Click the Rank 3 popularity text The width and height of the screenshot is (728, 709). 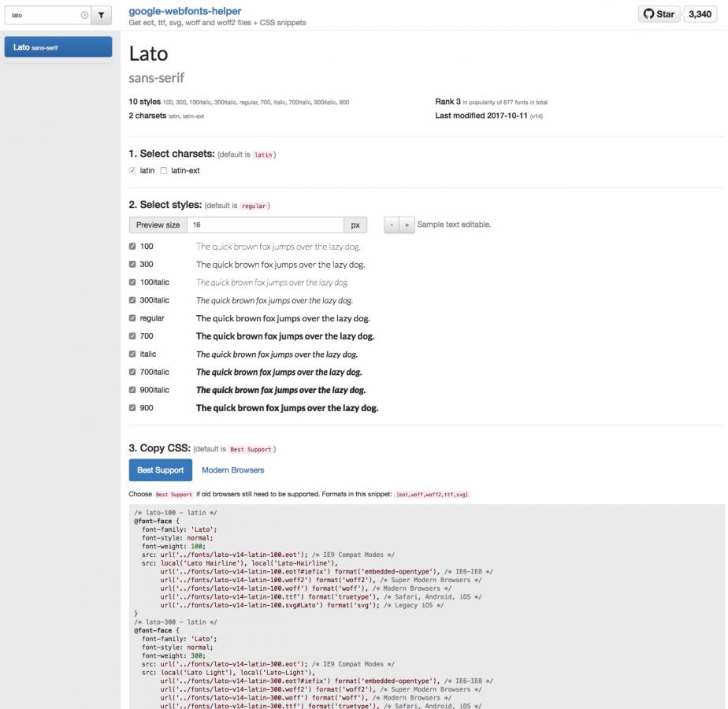coord(491,102)
